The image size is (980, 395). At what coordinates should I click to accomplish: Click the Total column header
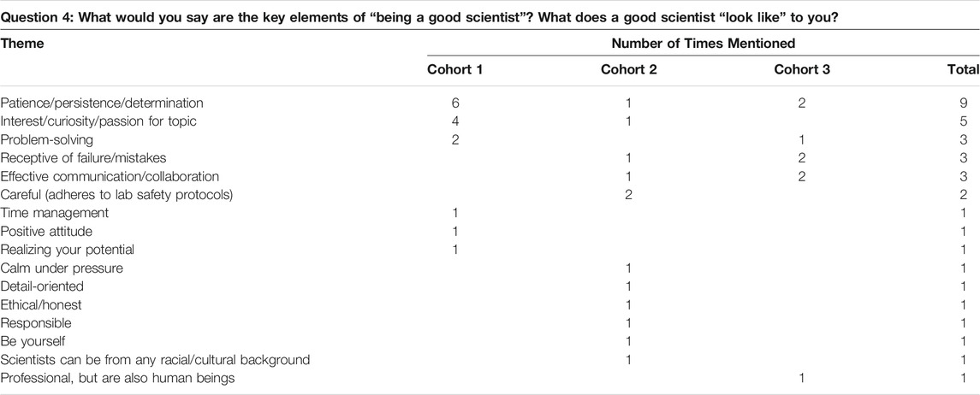(963, 69)
